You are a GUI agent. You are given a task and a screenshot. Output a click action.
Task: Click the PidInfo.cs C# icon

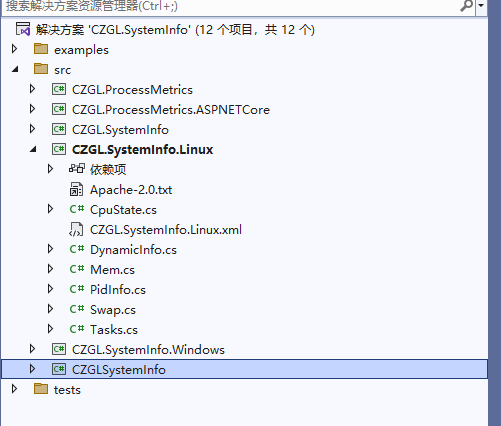[77, 289]
